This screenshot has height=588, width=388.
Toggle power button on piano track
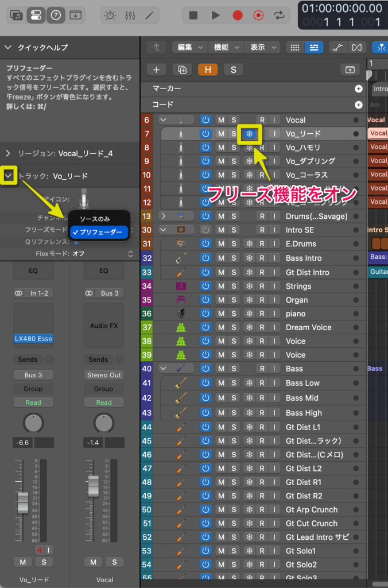tap(205, 314)
